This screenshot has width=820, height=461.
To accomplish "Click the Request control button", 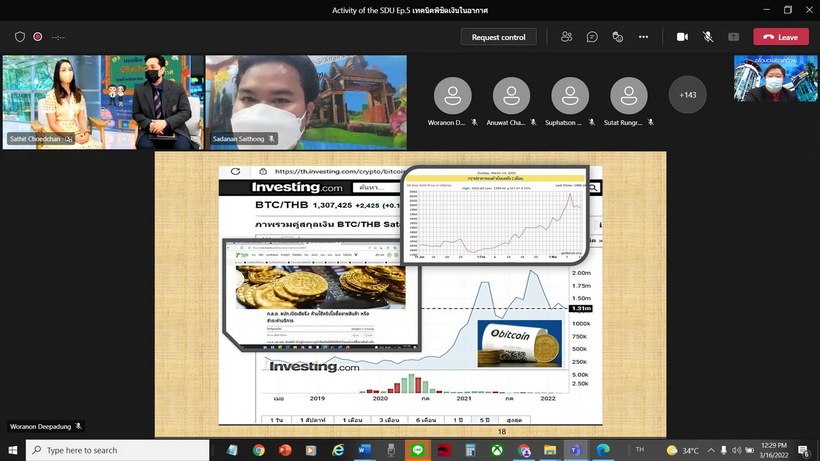I will 498,37.
